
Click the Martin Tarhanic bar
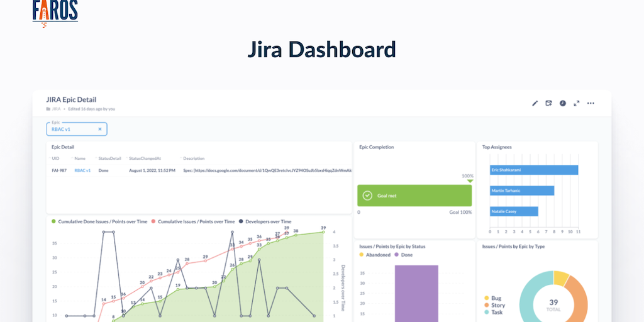[x=522, y=191]
